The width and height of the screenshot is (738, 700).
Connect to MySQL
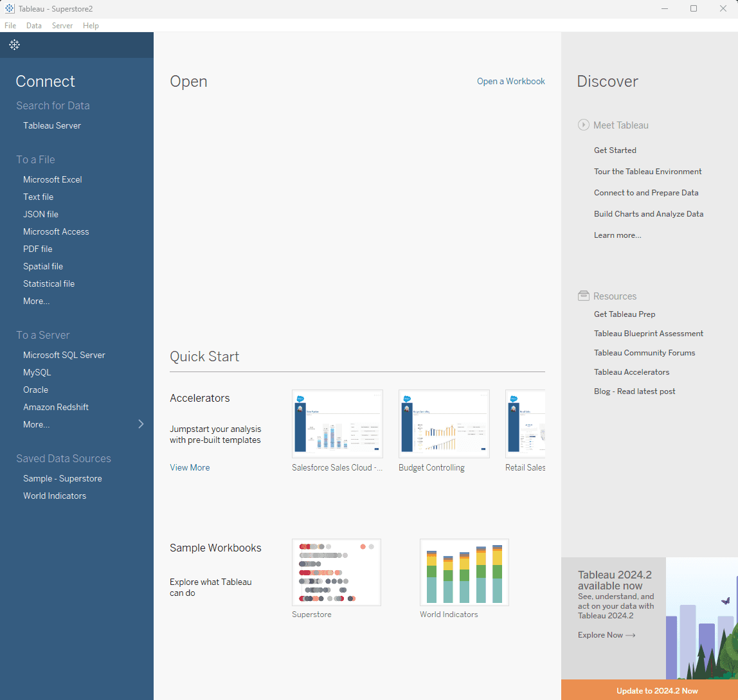pos(37,372)
